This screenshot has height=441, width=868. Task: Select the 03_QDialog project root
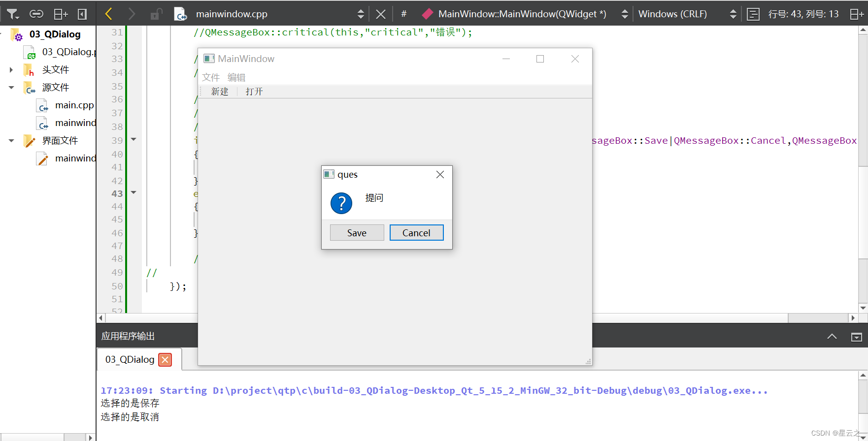pos(55,34)
